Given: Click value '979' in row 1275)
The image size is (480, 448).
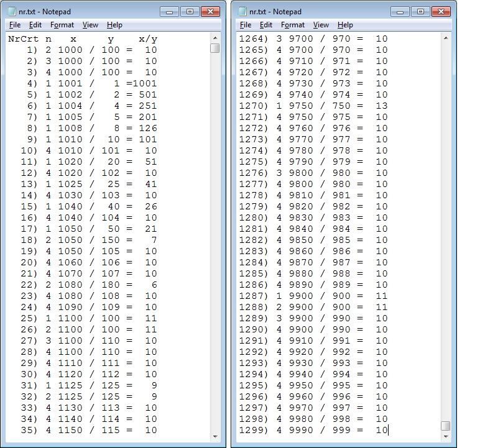Looking at the screenshot, I should pyautogui.click(x=341, y=162).
